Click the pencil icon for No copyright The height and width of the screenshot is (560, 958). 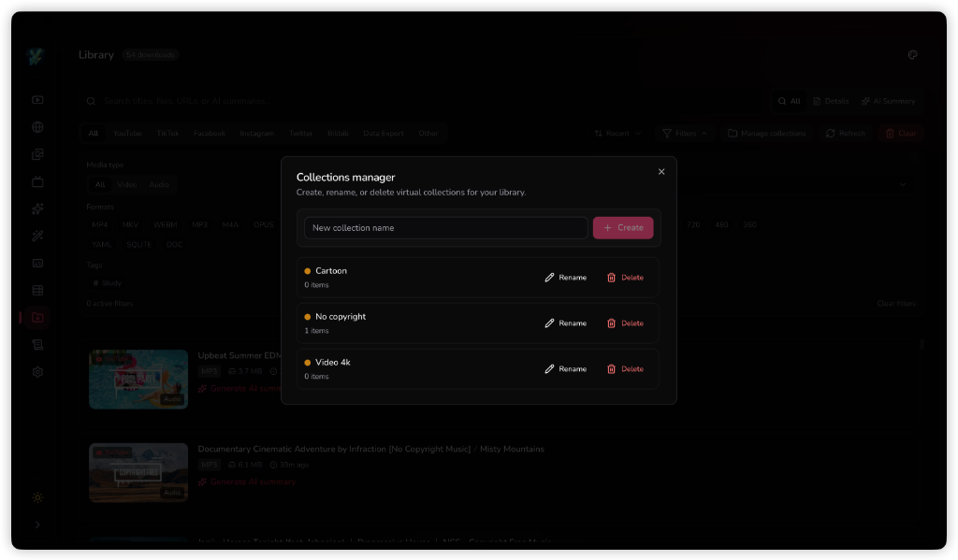pos(549,323)
